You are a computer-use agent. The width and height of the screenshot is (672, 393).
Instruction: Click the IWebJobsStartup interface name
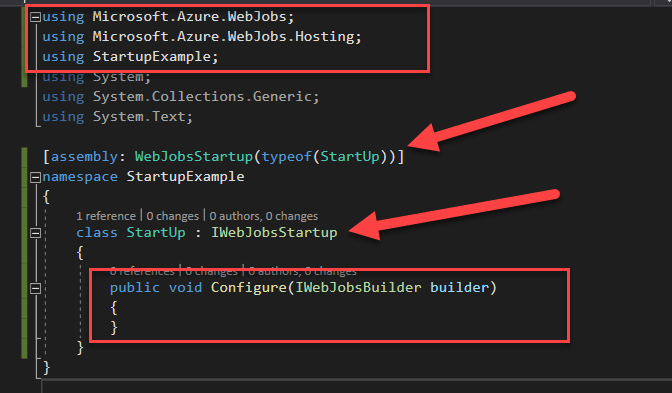click(x=274, y=233)
